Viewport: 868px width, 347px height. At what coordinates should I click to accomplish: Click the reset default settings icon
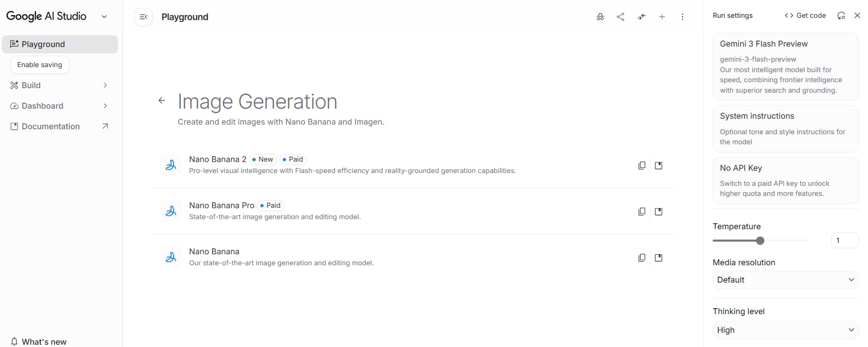coord(841,16)
